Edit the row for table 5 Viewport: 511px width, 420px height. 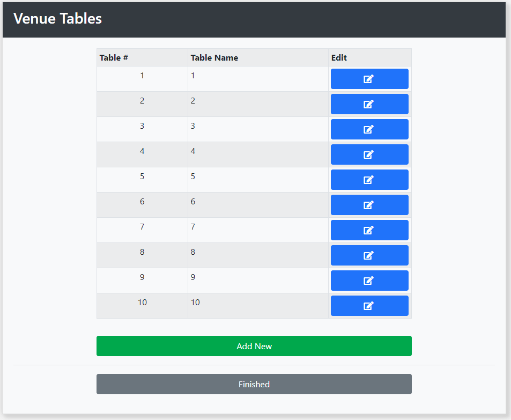click(369, 180)
